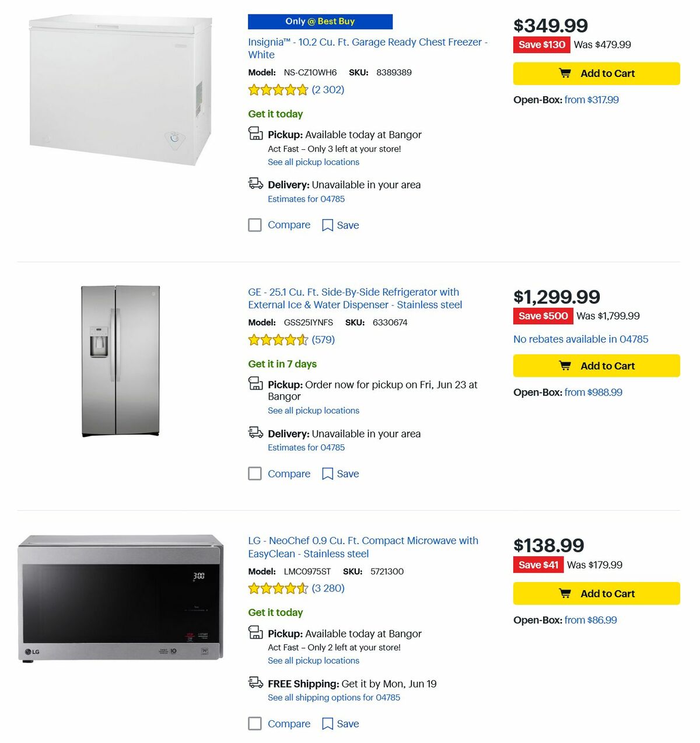Click the star rating for the Insignia chest freezer
This screenshot has height=743, width=700.
[x=278, y=90]
